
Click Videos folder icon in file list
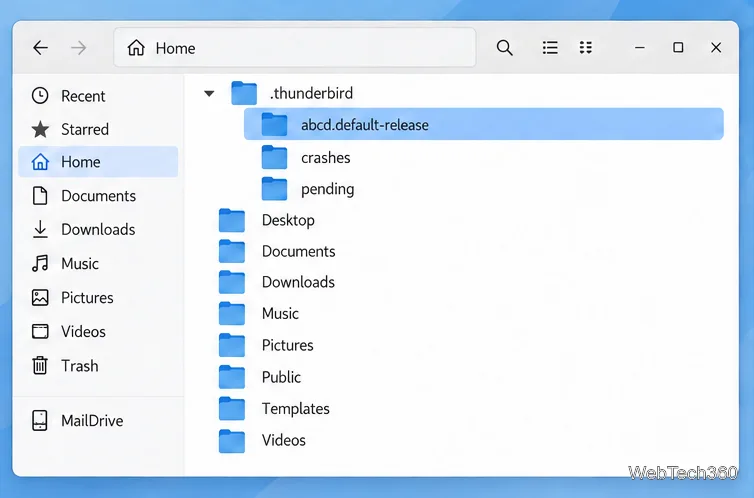[232, 441]
